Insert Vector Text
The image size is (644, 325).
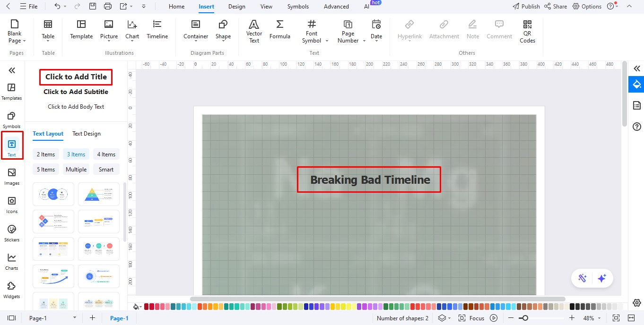point(254,31)
